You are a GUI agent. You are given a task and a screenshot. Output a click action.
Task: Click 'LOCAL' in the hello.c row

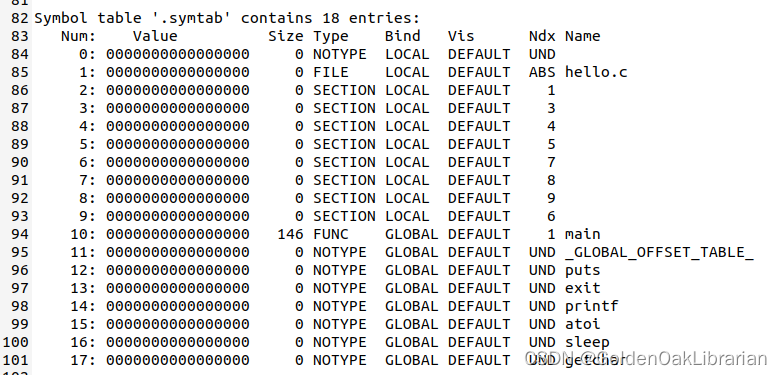click(407, 72)
